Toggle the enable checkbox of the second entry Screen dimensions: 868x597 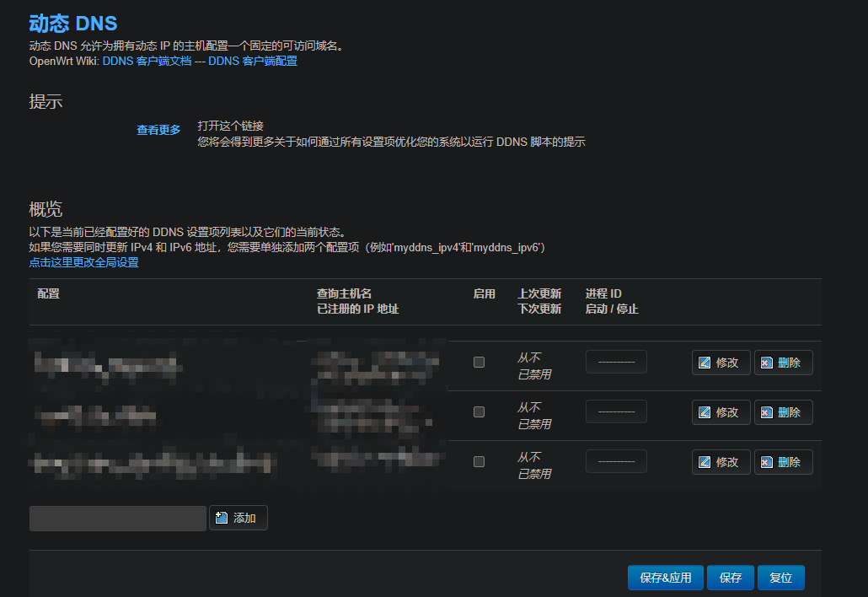click(479, 411)
